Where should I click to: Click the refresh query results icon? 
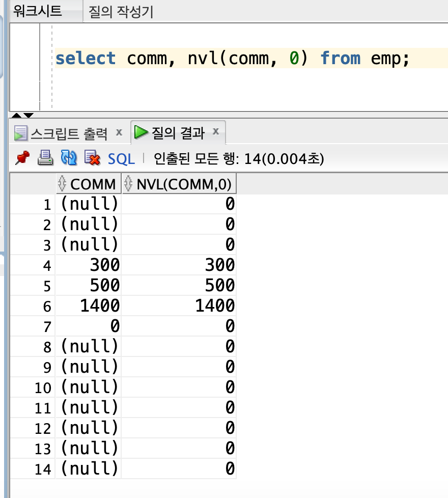pyautogui.click(x=69, y=158)
